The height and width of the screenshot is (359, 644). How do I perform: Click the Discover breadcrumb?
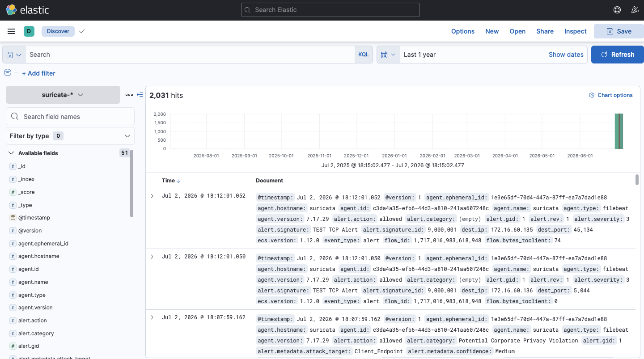tap(58, 31)
